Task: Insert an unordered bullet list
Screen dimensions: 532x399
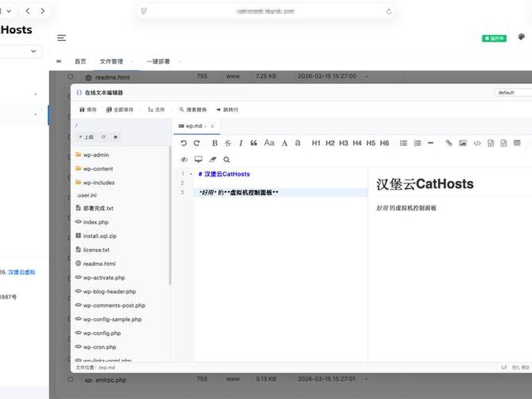Action: [404, 143]
